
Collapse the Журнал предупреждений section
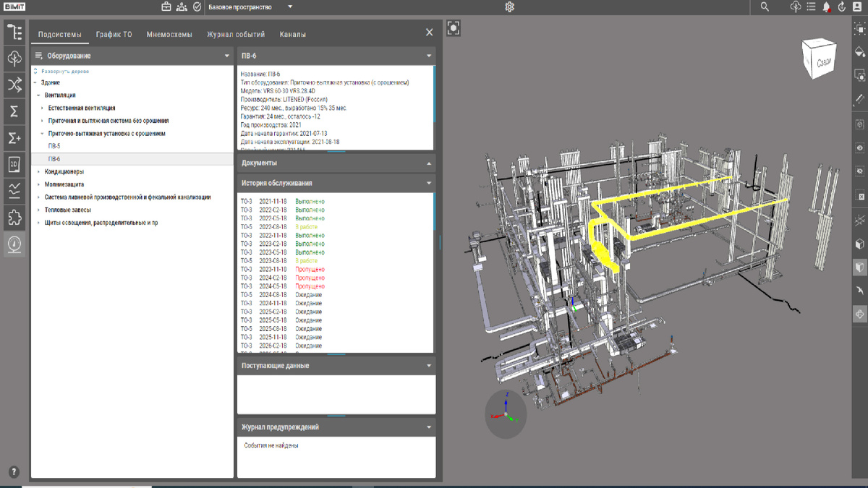coord(429,427)
